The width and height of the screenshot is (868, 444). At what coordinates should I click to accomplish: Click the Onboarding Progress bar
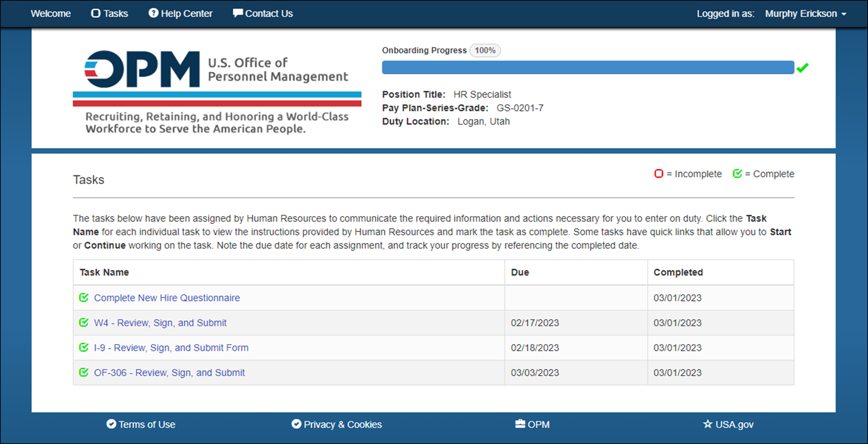[587, 68]
